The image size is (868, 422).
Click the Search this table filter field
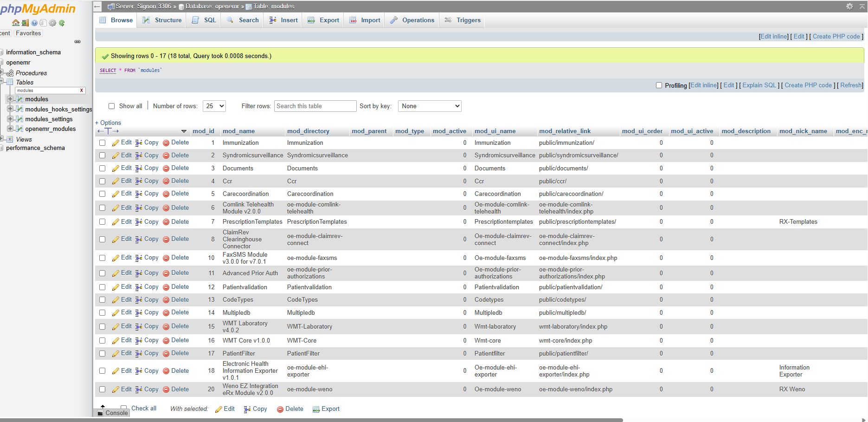[315, 106]
